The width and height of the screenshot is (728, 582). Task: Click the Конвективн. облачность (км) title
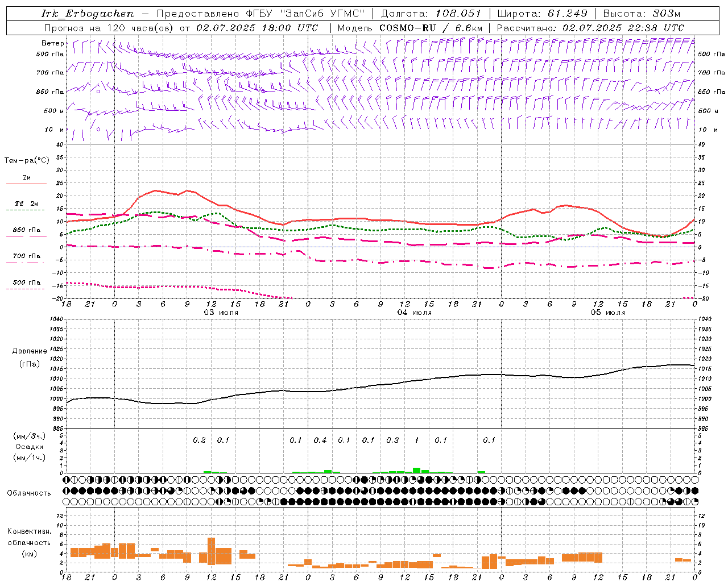[29, 542]
